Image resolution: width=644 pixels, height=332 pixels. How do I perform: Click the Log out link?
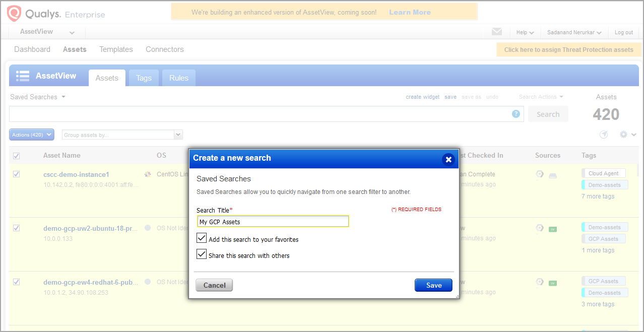pyautogui.click(x=624, y=32)
